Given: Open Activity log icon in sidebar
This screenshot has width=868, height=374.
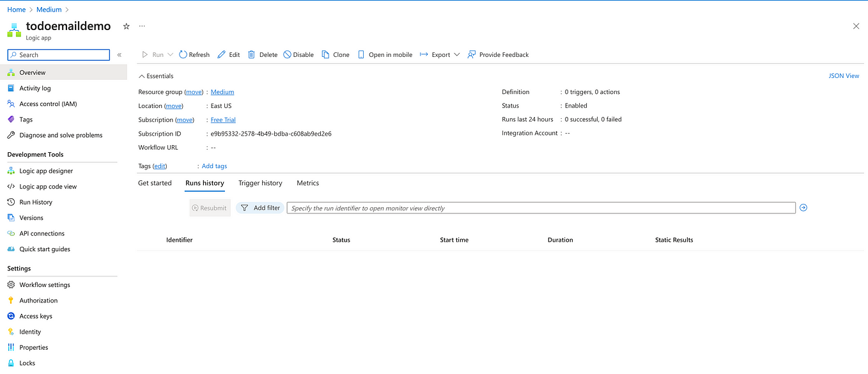Looking at the screenshot, I should coord(11,88).
